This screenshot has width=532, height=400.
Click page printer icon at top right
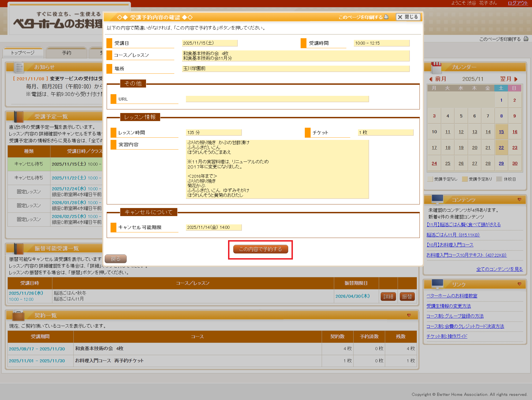tap(526, 39)
